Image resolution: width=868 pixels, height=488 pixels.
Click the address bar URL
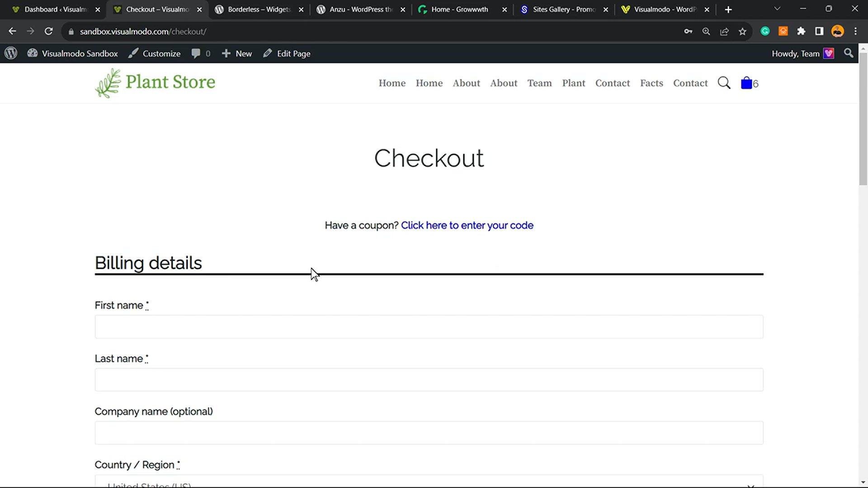coord(143,32)
